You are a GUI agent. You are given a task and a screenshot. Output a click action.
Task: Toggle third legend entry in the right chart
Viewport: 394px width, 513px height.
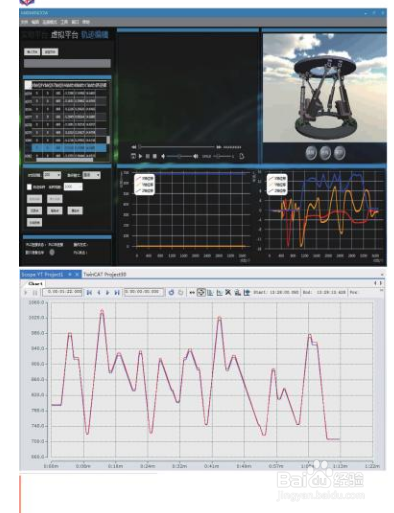coord(277,191)
